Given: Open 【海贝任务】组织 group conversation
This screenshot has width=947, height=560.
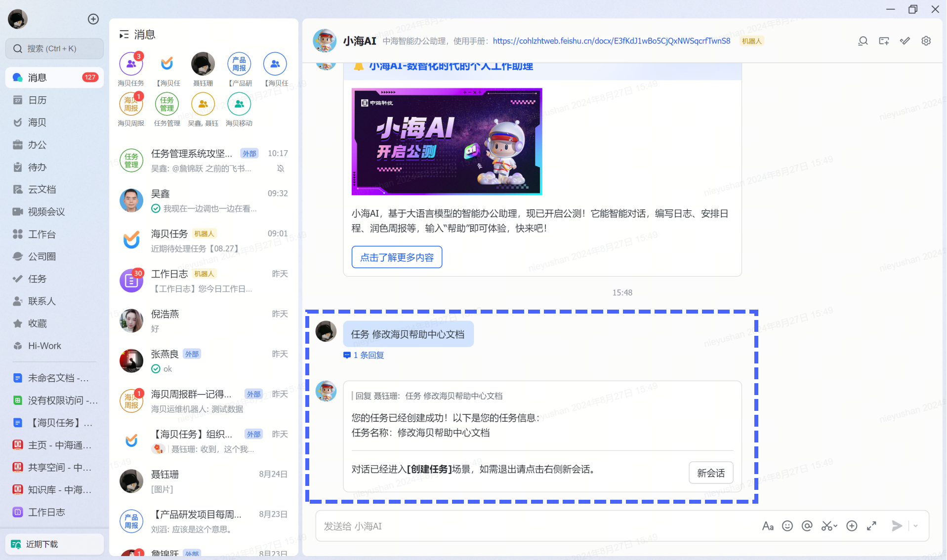Looking at the screenshot, I should pos(204,441).
